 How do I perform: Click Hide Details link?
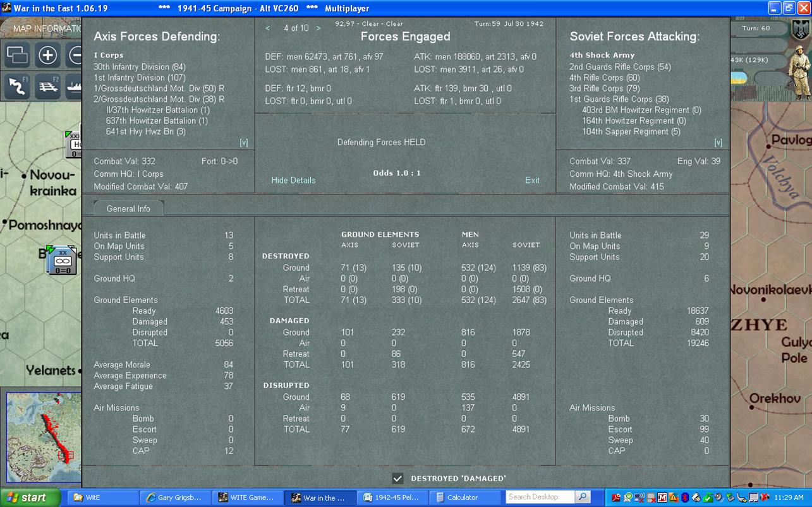pos(293,180)
